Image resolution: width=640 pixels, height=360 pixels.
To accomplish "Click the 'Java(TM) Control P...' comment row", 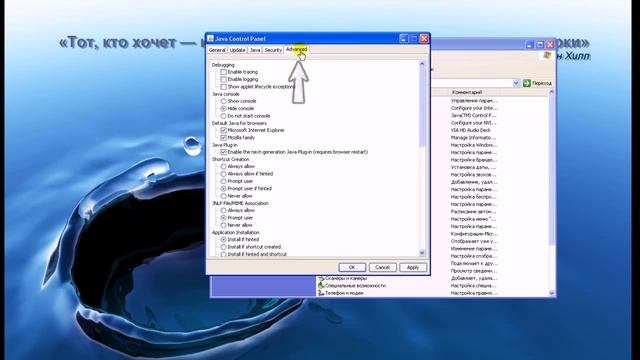I will click(473, 116).
